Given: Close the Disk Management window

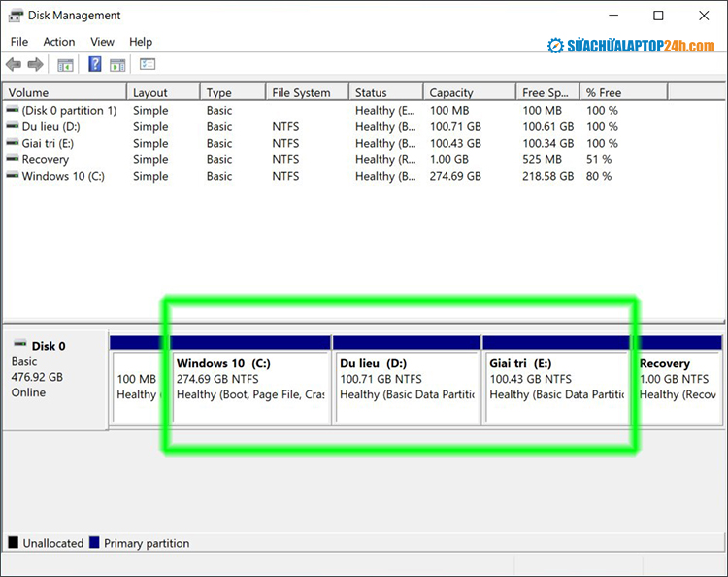Looking at the screenshot, I should (x=704, y=16).
